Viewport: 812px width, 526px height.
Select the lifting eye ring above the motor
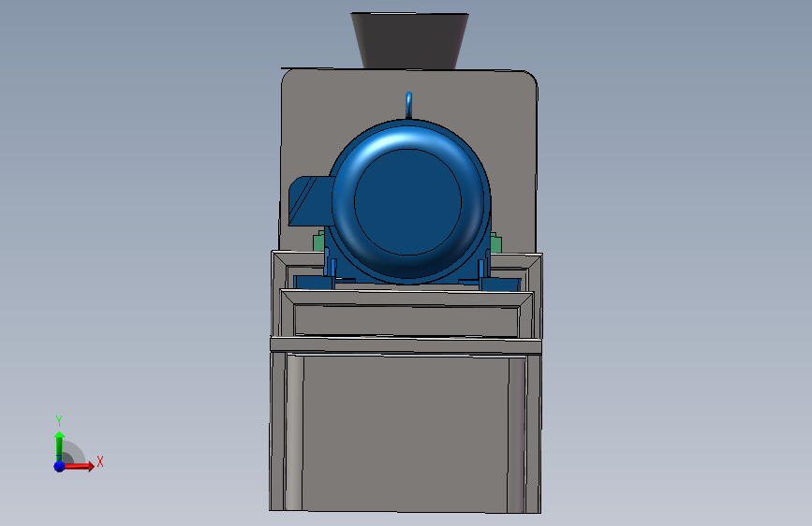[408, 105]
